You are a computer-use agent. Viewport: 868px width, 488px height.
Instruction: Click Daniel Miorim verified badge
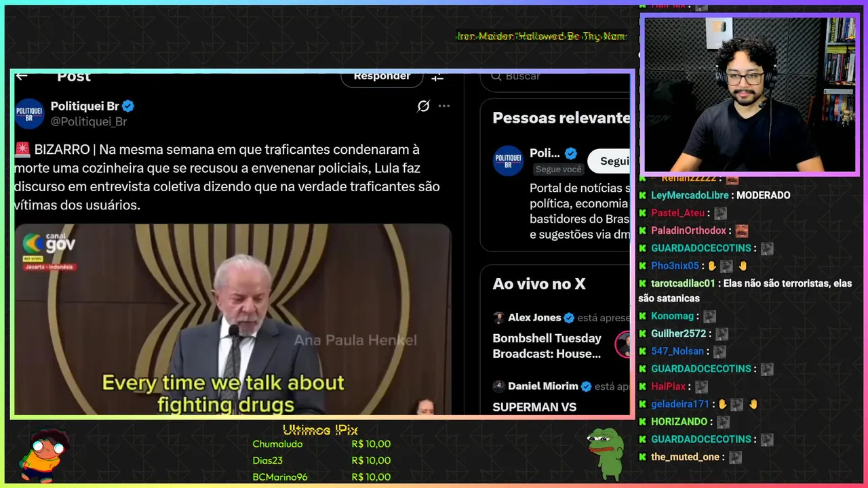coord(587,386)
